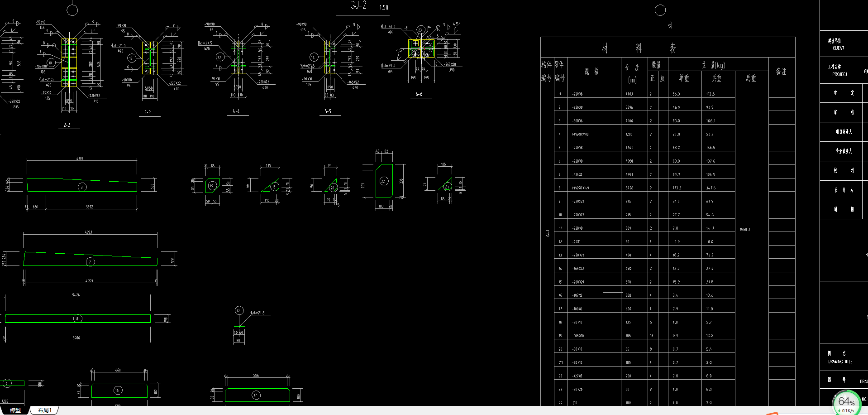Screen dimensions: 868x415
Task: Click the 共重 column header
Action: click(x=717, y=78)
